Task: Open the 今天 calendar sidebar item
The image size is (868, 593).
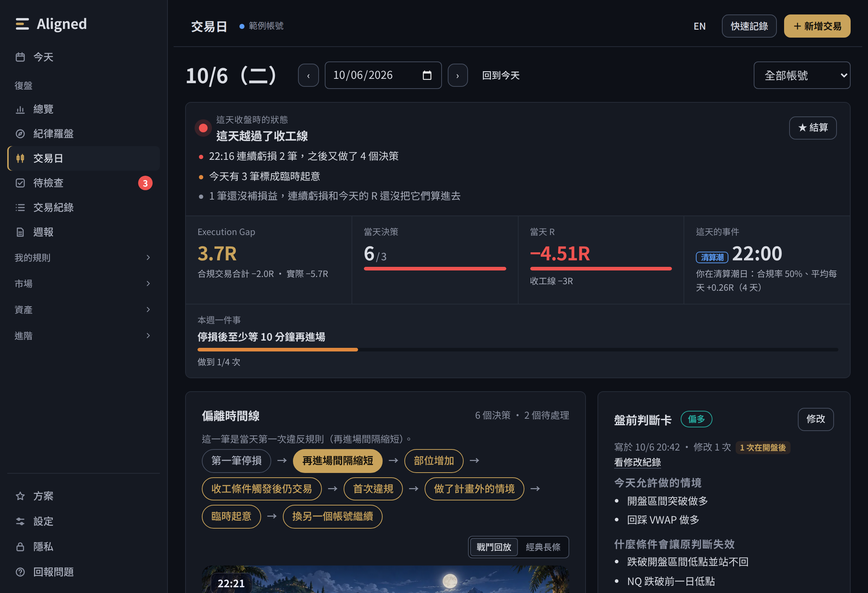Action: click(84, 57)
